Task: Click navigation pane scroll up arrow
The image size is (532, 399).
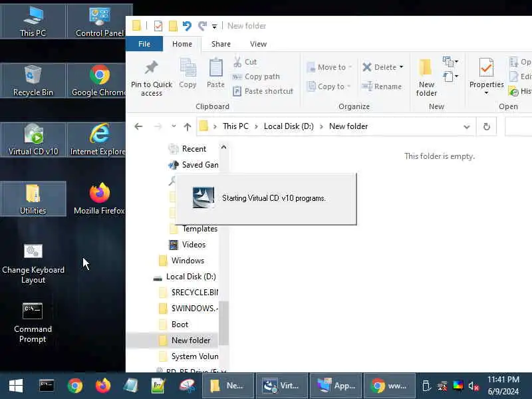Action: [x=223, y=147]
